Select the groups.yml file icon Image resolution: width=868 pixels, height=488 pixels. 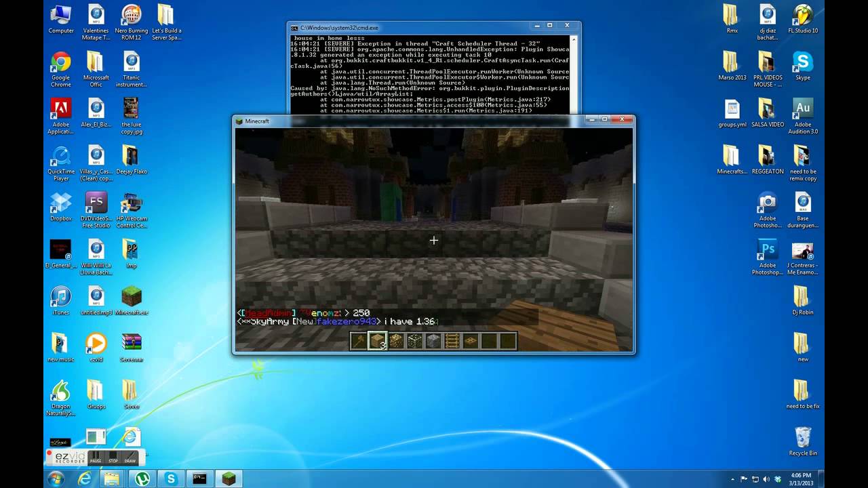pyautogui.click(x=732, y=113)
